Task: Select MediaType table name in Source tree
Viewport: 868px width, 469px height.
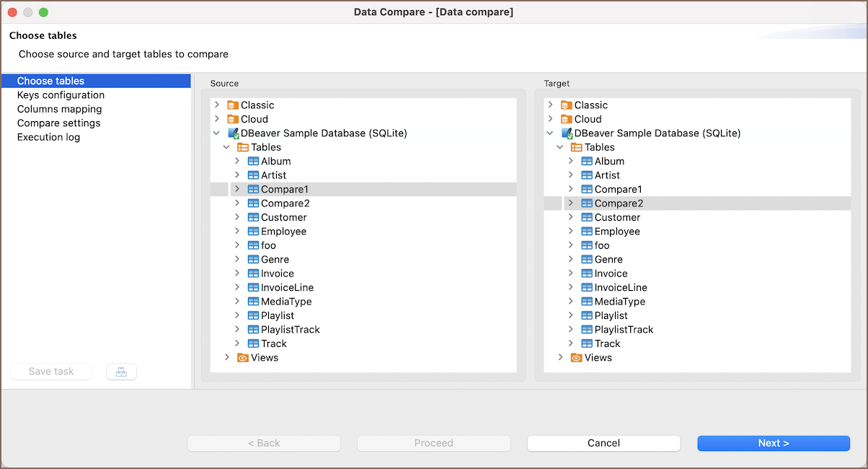Action: click(286, 302)
